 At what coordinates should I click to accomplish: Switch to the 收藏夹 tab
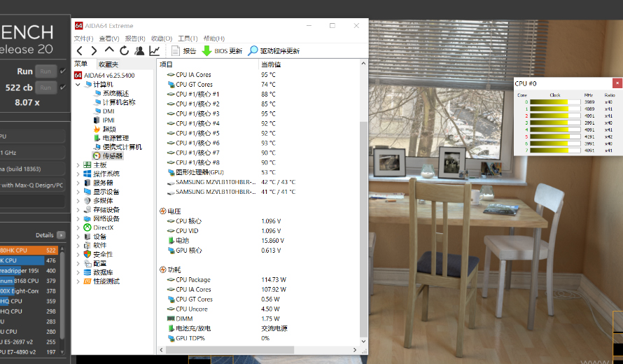pyautogui.click(x=108, y=64)
